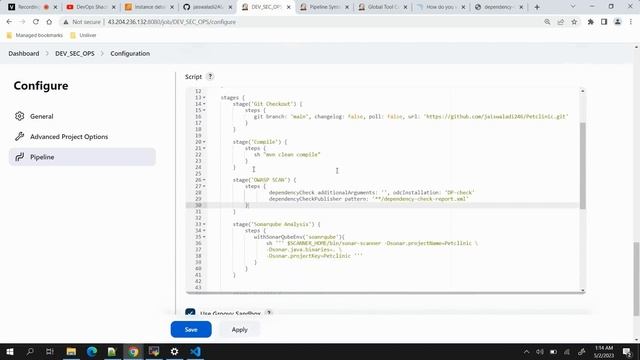This screenshot has height=360, width=640.
Task: Open a new browser tab
Action: 537,7
